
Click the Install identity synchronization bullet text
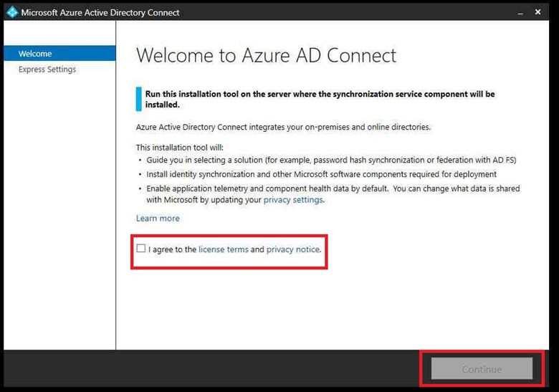(321, 174)
